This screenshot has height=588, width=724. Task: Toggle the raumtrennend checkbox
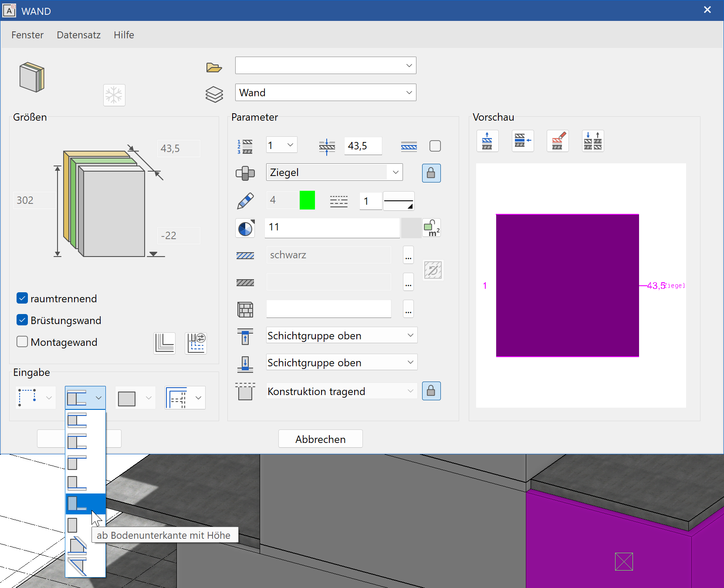pyautogui.click(x=22, y=298)
